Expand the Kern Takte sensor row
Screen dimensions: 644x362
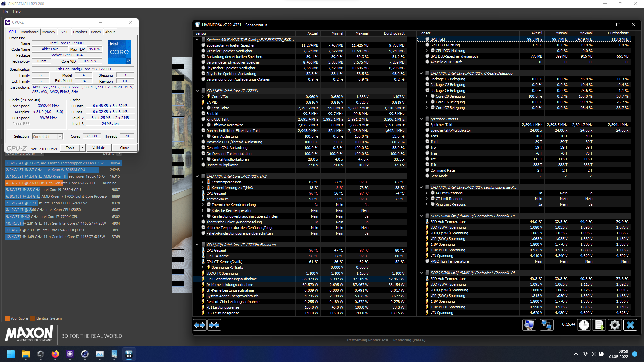tap(202, 108)
